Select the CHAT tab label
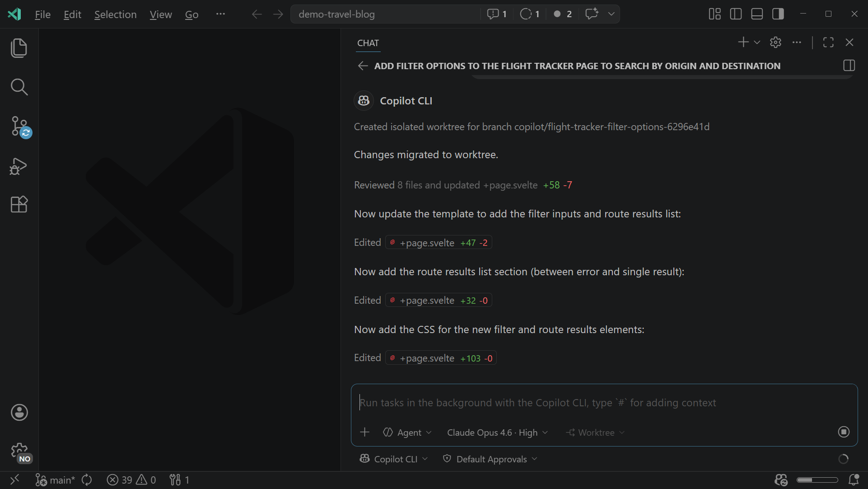The image size is (868, 489). (x=368, y=42)
